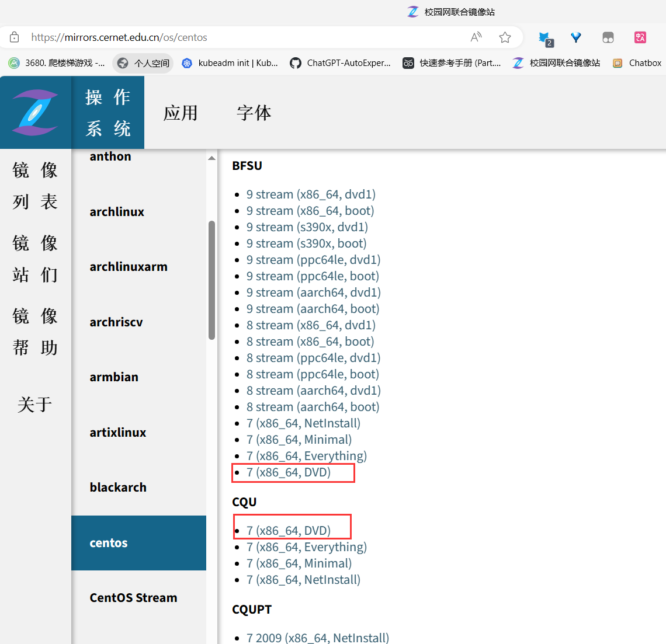The image size is (666, 644).
Task: Open the kubeadm init bookmark
Action: pos(230,63)
